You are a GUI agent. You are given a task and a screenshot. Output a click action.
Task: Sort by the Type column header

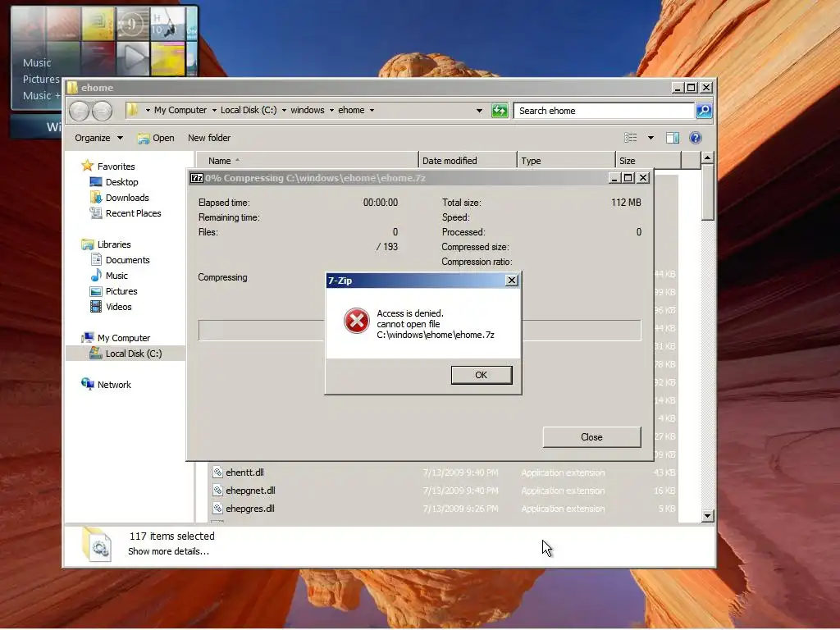(566, 161)
